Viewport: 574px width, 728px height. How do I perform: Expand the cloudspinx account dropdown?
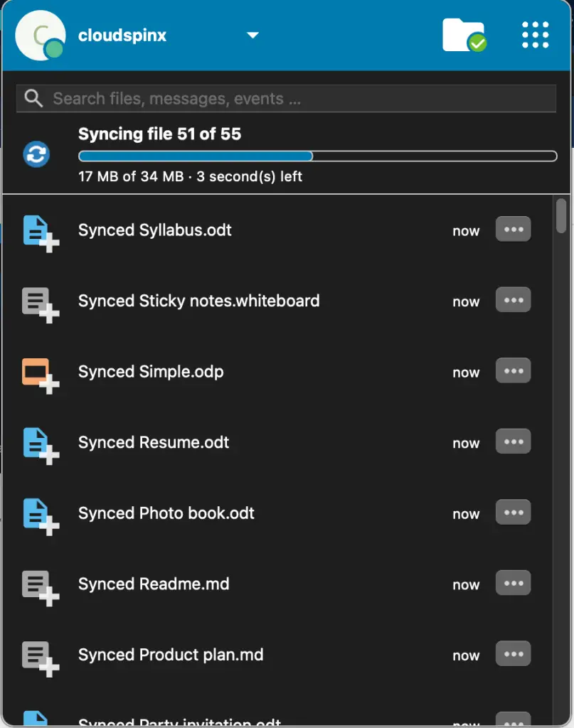tap(253, 35)
